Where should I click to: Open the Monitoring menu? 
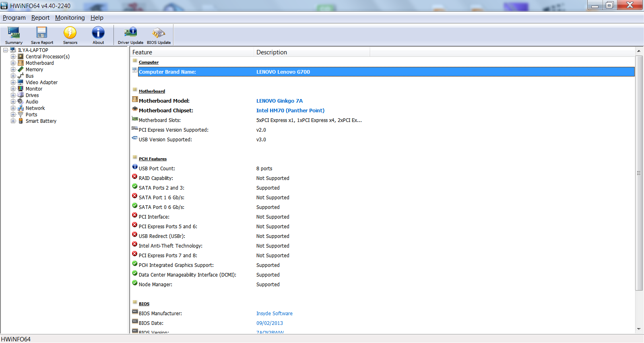(x=70, y=18)
